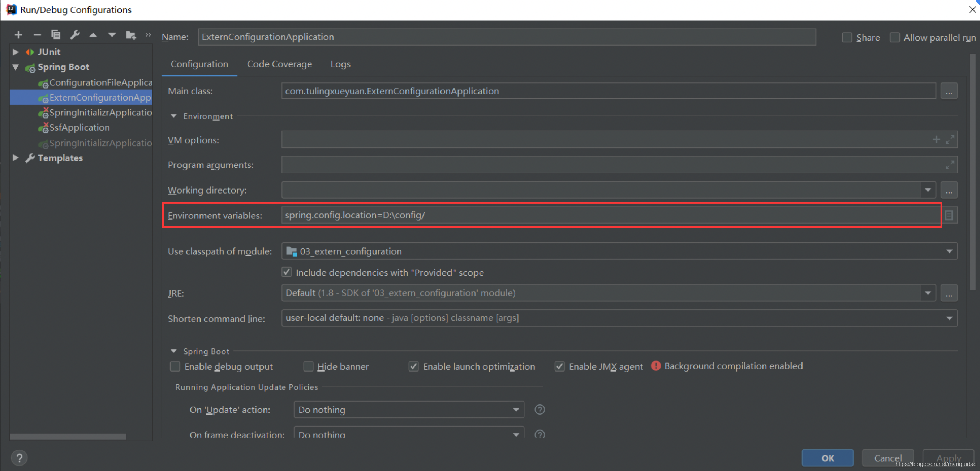980x471 pixels.
Task: Click the Move configuration up arrow
Action: pyautogui.click(x=93, y=35)
